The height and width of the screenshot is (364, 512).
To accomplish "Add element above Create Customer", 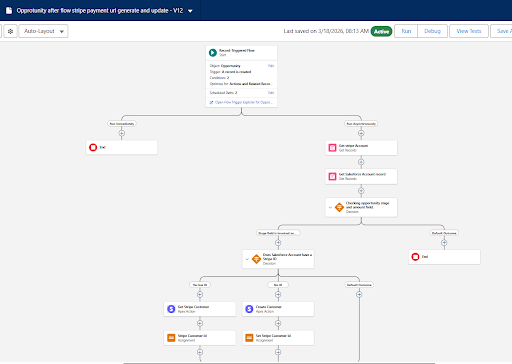I will (278, 295).
